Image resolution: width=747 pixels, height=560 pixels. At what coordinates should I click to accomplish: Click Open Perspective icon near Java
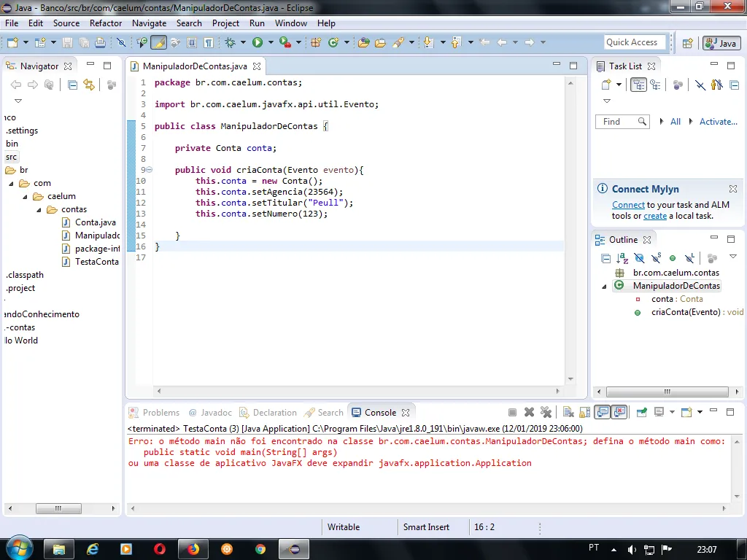687,43
